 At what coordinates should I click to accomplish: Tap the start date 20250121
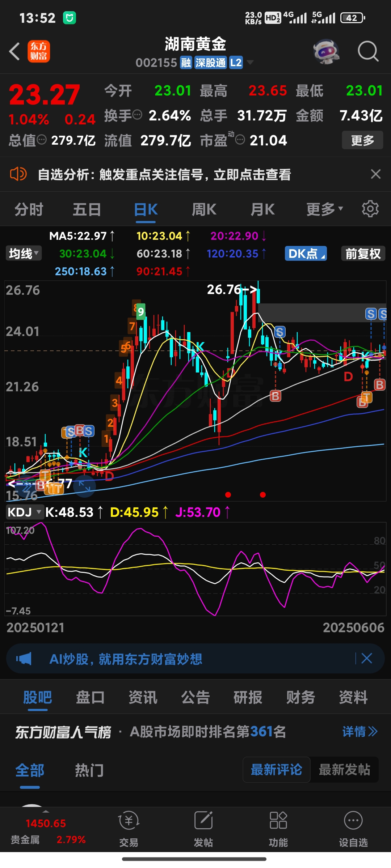pyautogui.click(x=35, y=627)
